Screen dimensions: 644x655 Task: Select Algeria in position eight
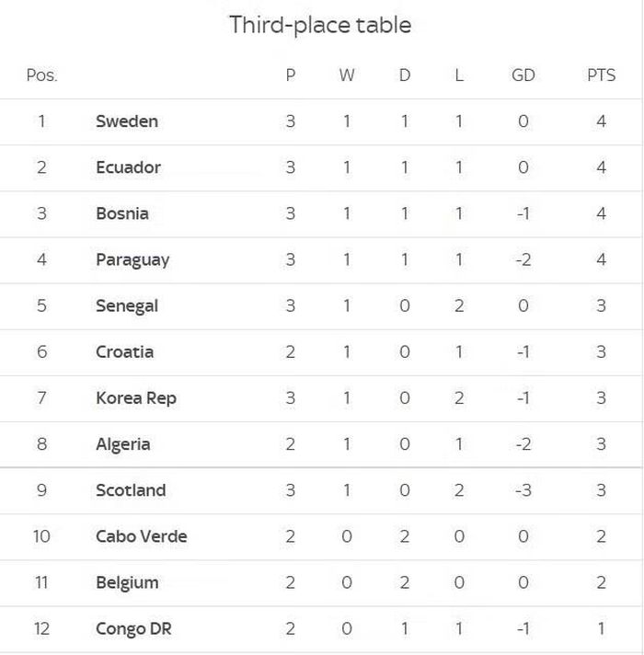pyautogui.click(x=123, y=444)
